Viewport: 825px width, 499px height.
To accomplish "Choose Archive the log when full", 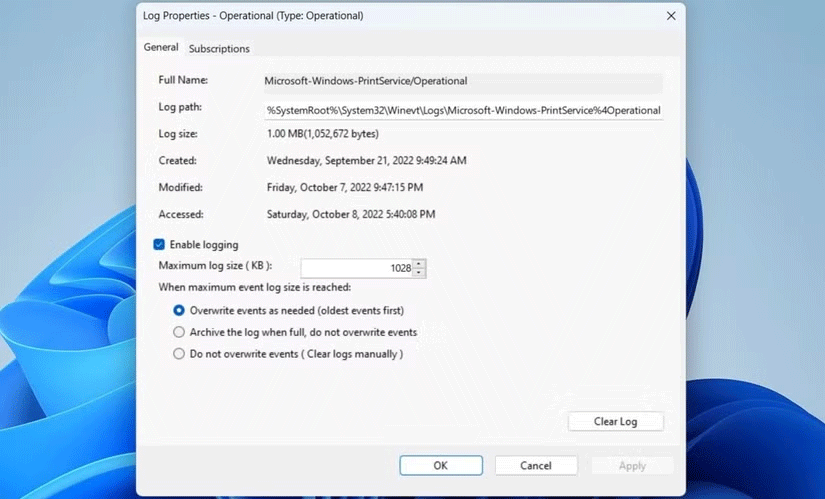I will [179, 332].
